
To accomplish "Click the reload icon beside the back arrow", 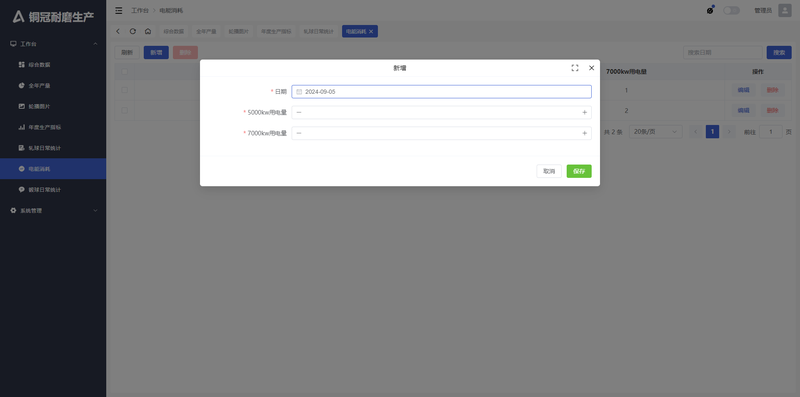I will click(x=133, y=31).
